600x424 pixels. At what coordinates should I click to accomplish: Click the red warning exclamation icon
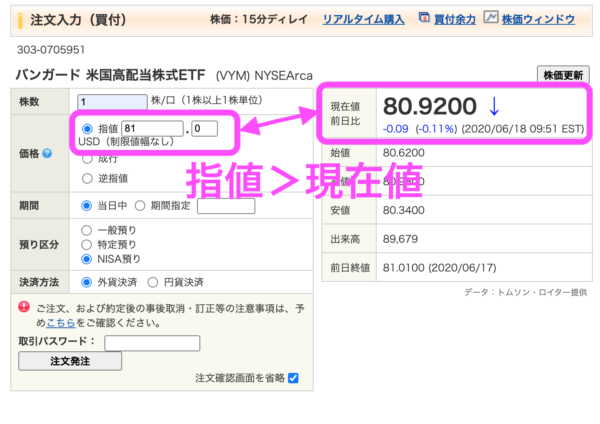pos(24,307)
